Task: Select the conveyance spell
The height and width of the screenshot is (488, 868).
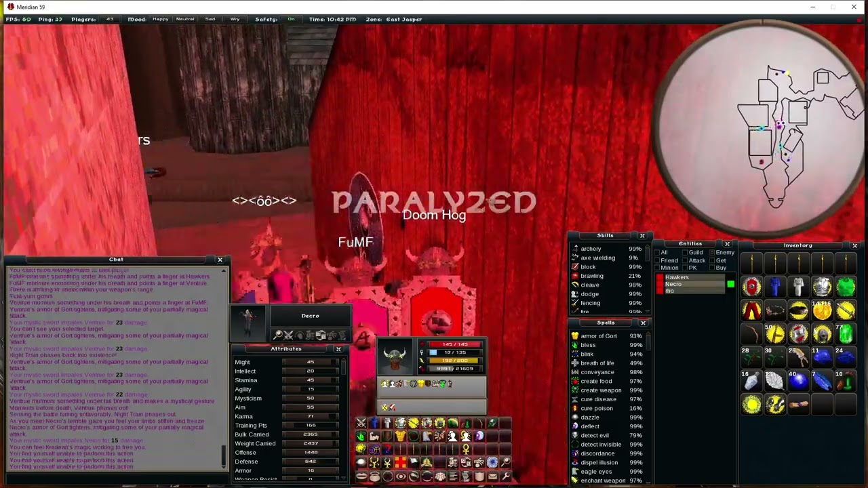Action: (608, 372)
